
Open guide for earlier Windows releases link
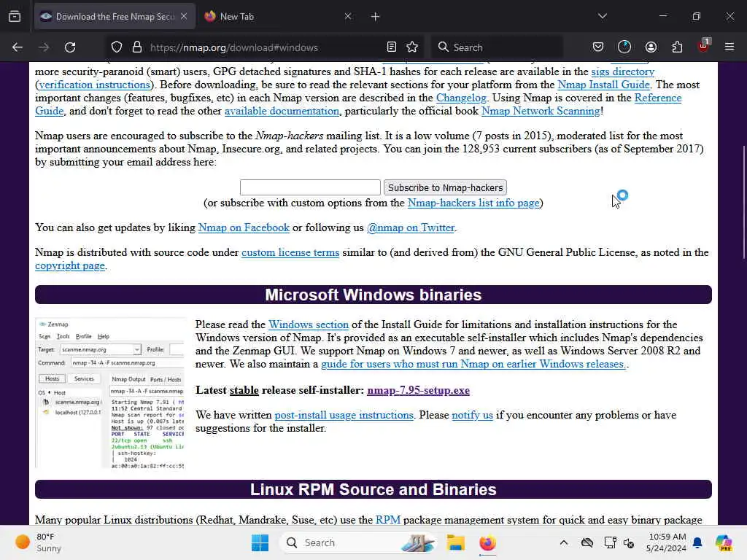473,365
